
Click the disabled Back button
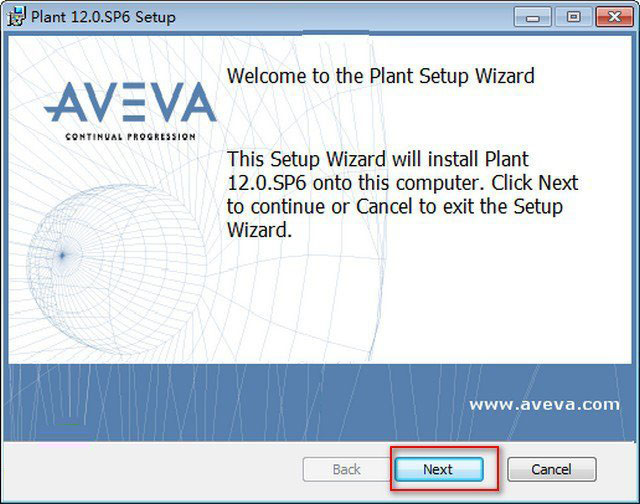pyautogui.click(x=347, y=469)
